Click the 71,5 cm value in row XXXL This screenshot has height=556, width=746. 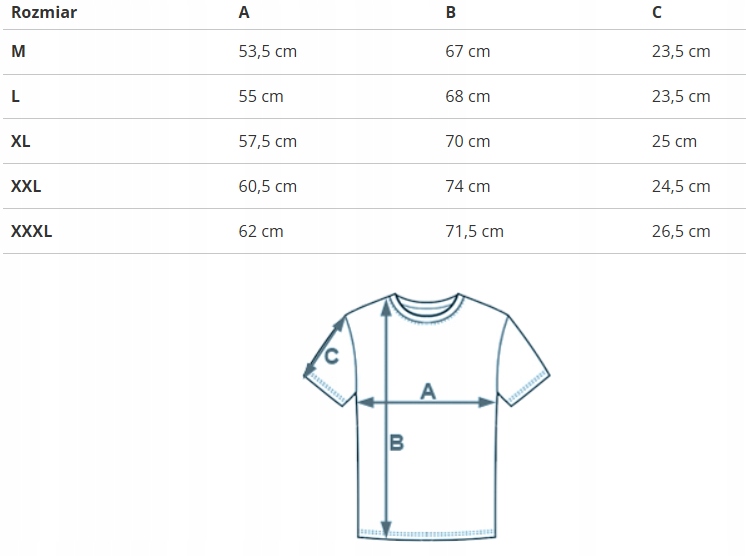(474, 231)
